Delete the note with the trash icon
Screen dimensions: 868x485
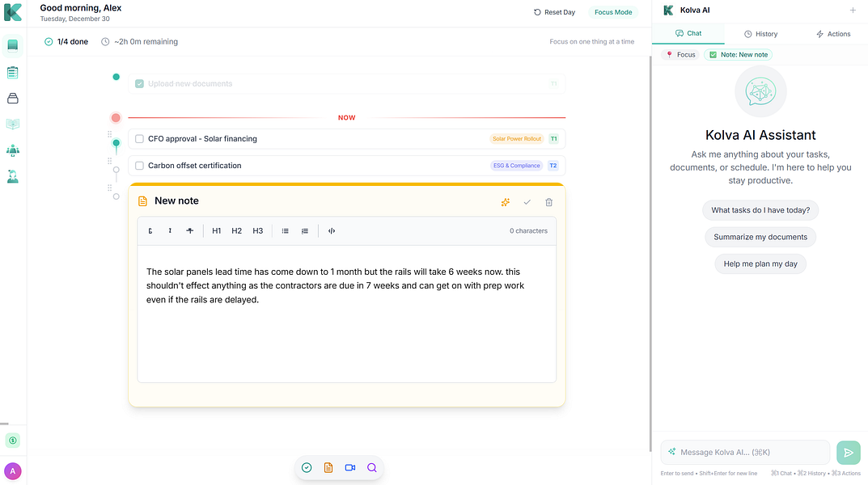[548, 202]
